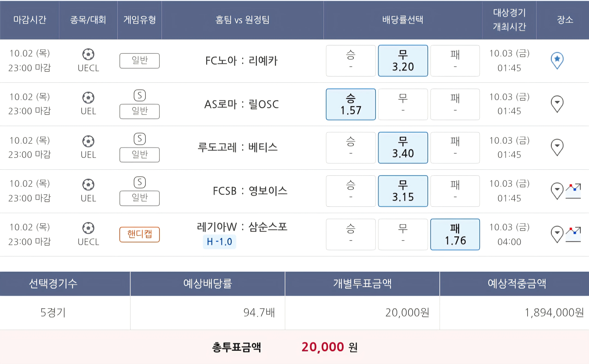589x364 pixels.
Task: Expand the location pin for 루도고레 vs 베티스
Action: (557, 147)
